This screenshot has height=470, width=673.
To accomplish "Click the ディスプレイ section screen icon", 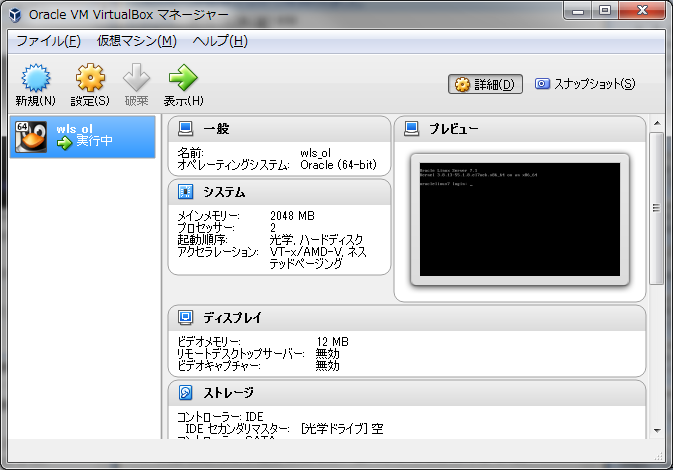I will coord(186,318).
